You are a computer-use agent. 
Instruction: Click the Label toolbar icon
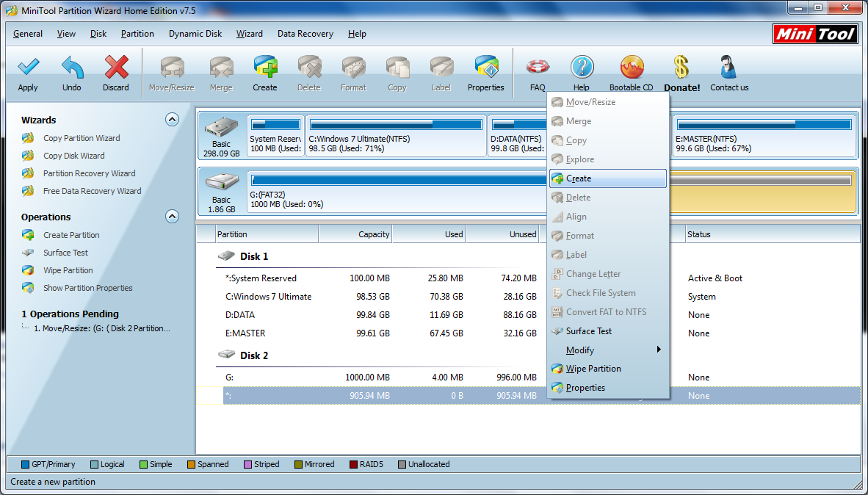[441, 68]
